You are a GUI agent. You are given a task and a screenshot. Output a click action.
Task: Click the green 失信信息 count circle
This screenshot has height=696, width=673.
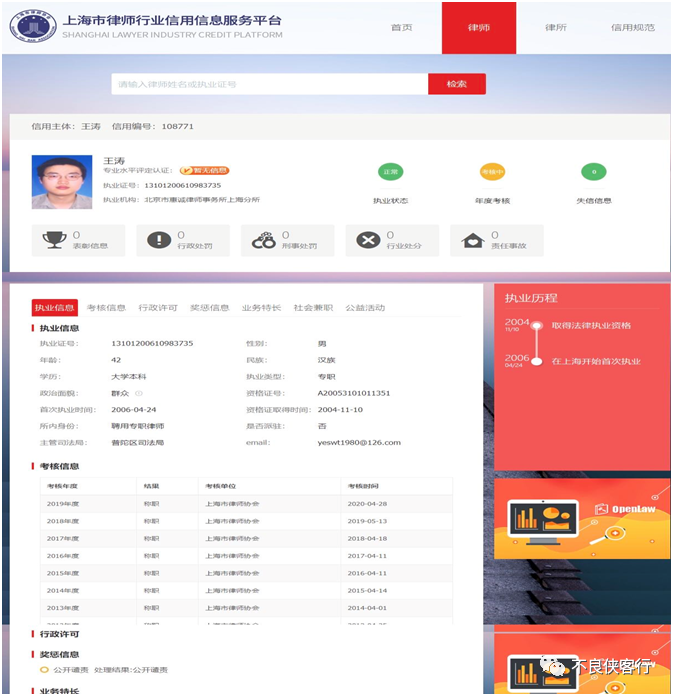pos(594,172)
